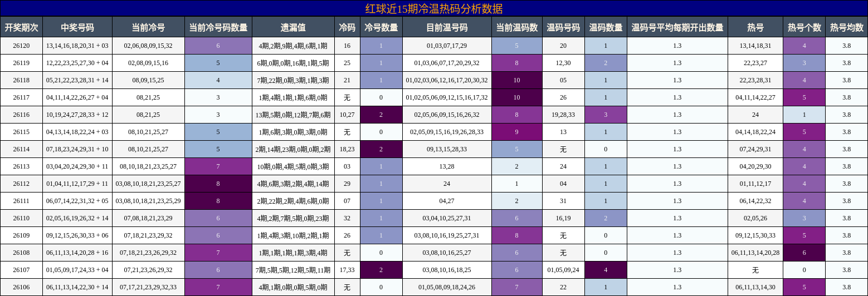Select issue number 26117
The image size is (868, 296).
[21, 97]
